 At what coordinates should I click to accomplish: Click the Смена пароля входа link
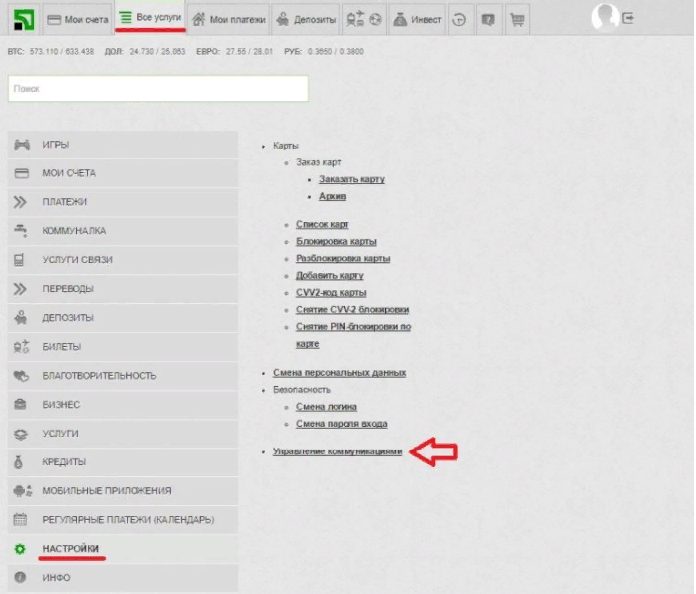click(x=341, y=424)
